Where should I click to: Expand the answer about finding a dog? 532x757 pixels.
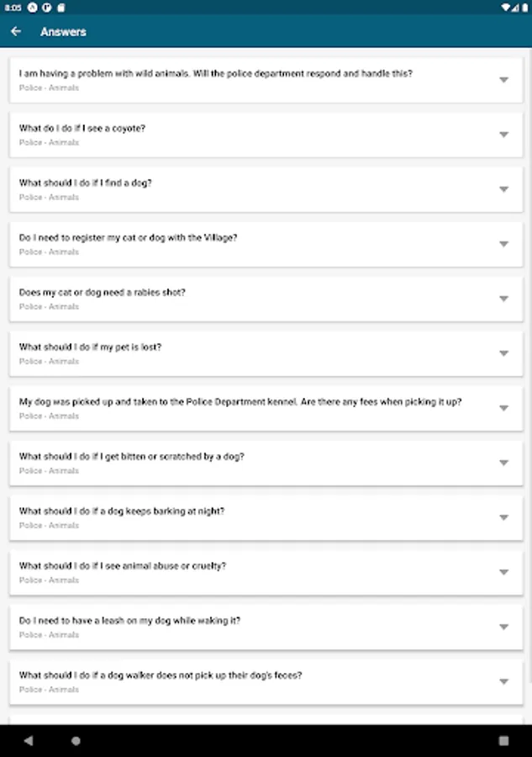click(503, 189)
